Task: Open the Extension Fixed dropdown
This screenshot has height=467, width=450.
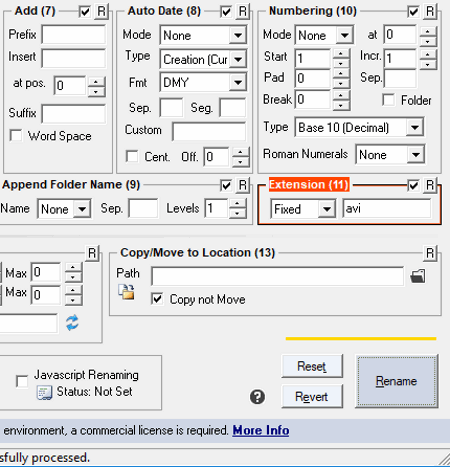Action: coord(303,209)
